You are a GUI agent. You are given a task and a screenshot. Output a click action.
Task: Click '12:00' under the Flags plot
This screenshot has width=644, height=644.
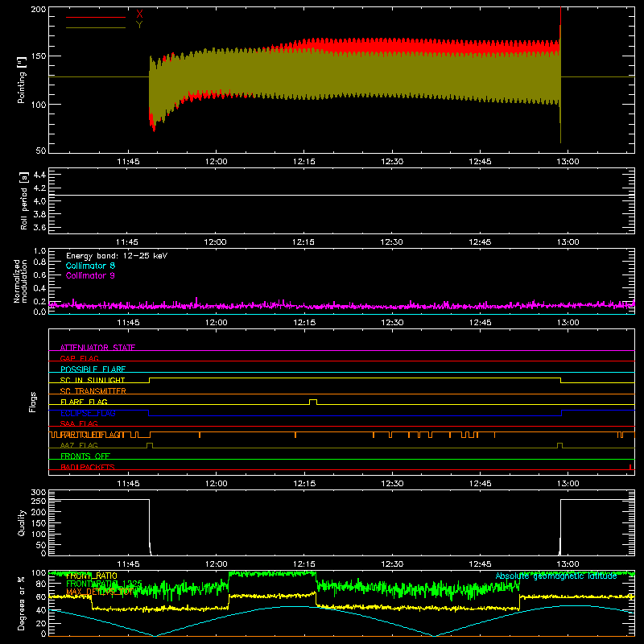(x=216, y=484)
